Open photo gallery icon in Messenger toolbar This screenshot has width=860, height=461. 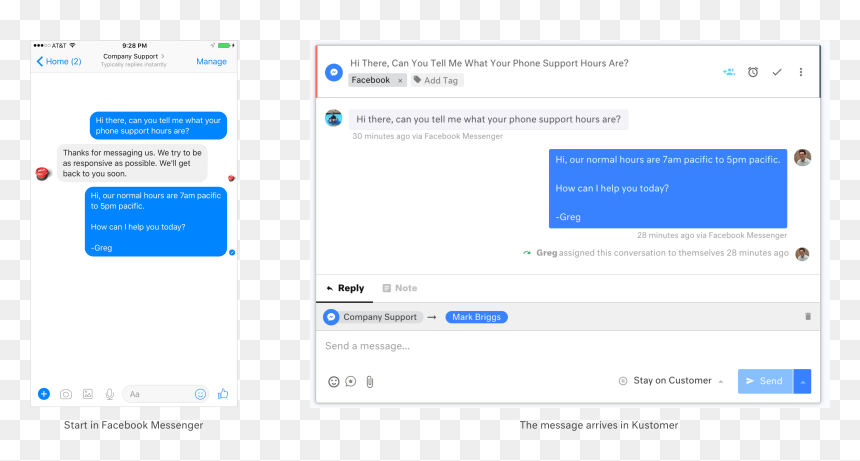point(88,394)
